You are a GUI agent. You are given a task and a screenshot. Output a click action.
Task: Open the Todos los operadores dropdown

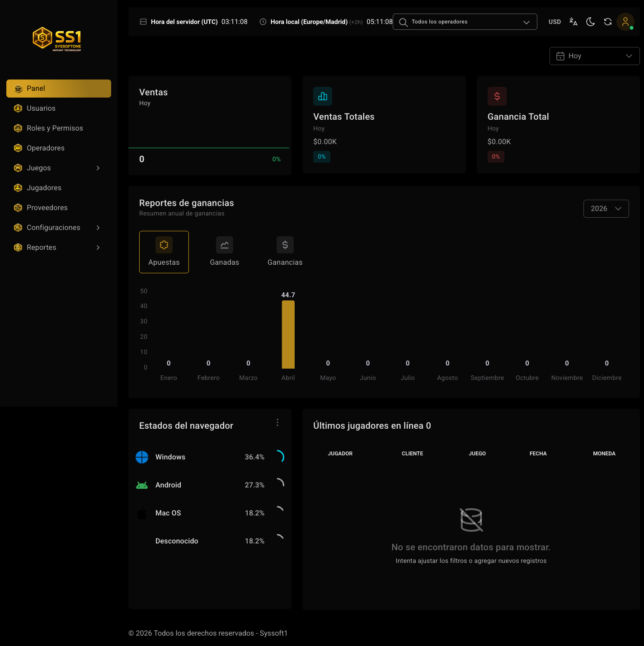(x=465, y=22)
